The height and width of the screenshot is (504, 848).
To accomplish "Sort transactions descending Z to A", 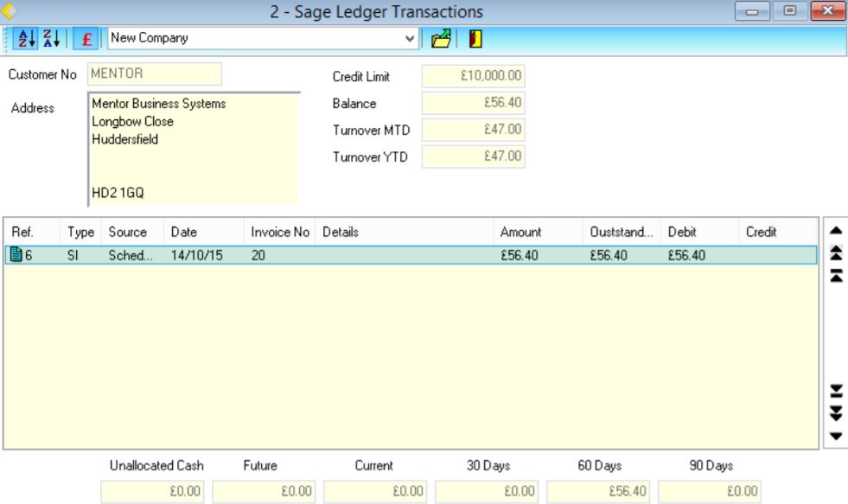I will [51, 38].
